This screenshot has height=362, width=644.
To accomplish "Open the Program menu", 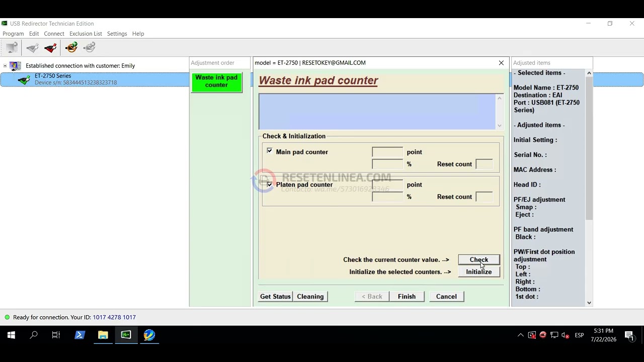I will tap(13, 34).
